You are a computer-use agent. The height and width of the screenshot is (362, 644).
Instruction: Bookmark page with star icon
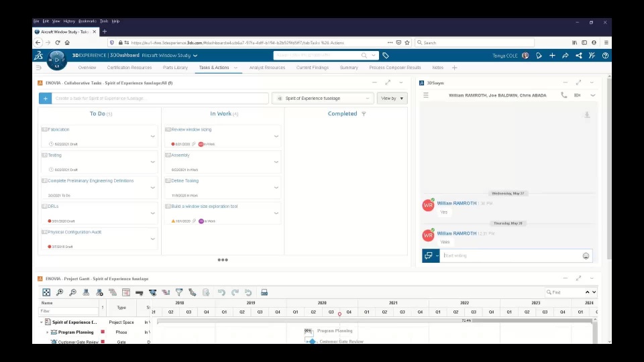click(x=407, y=42)
